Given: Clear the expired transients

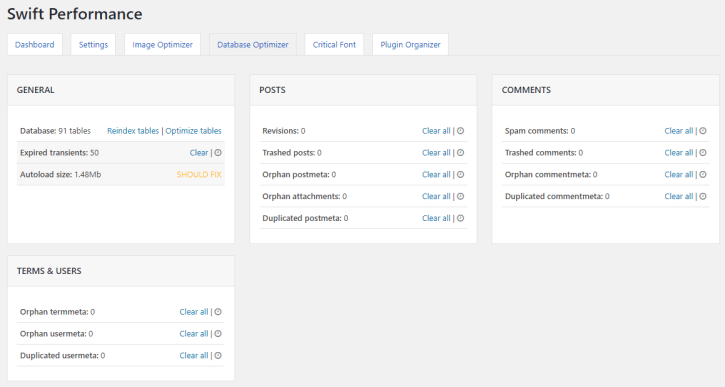Looking at the screenshot, I should (199, 153).
